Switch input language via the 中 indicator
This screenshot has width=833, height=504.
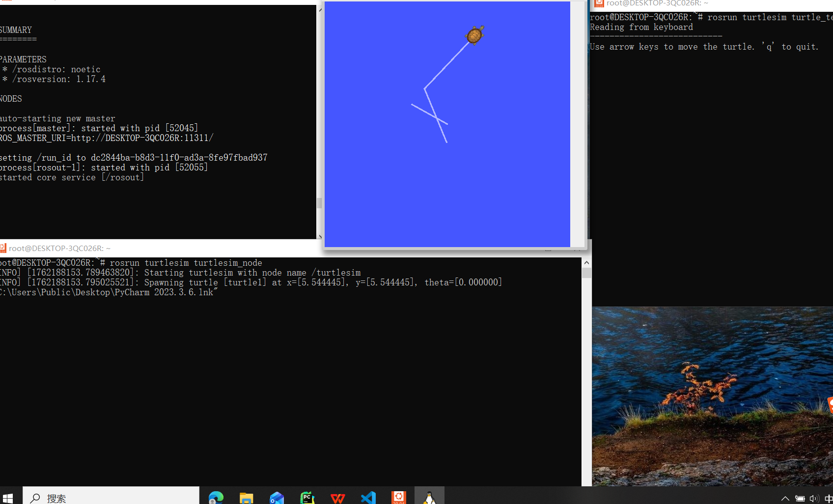click(829, 498)
